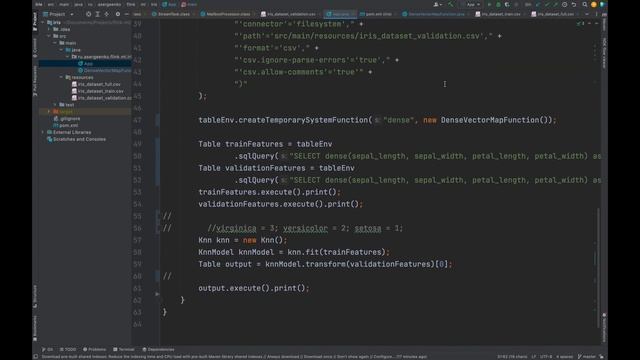Open the Structure side tool window
This screenshot has width=640, height=360.
coord(35,296)
